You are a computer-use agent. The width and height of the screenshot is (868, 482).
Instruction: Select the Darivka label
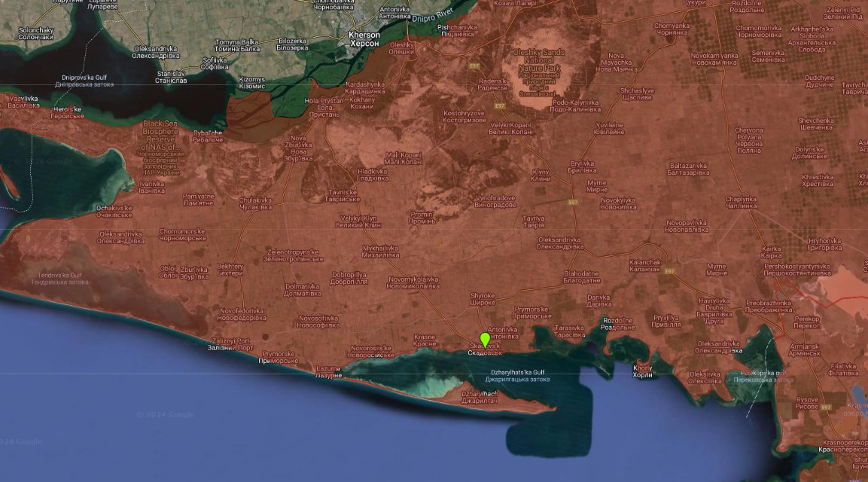tap(599, 300)
